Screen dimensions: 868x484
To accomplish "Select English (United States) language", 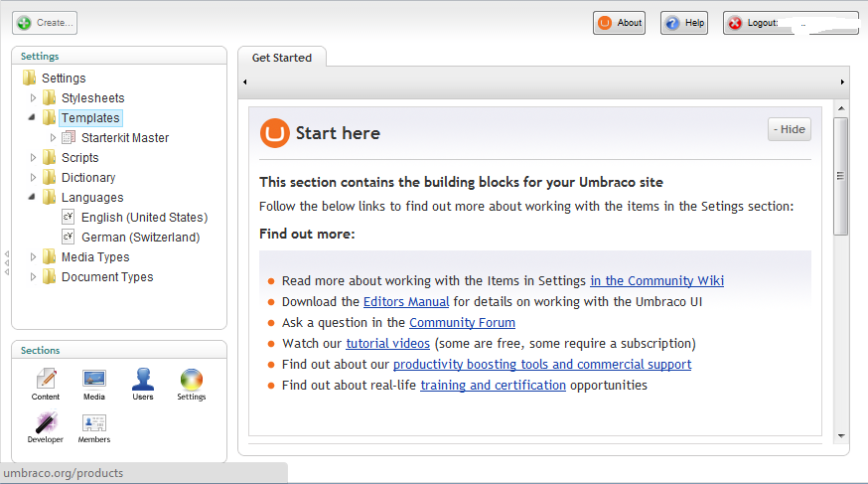I will (x=144, y=218).
